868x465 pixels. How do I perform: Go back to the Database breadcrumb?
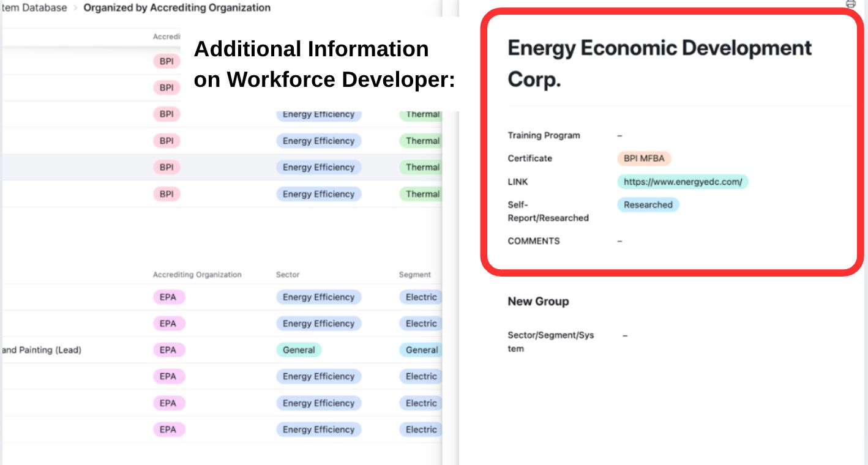tap(34, 8)
